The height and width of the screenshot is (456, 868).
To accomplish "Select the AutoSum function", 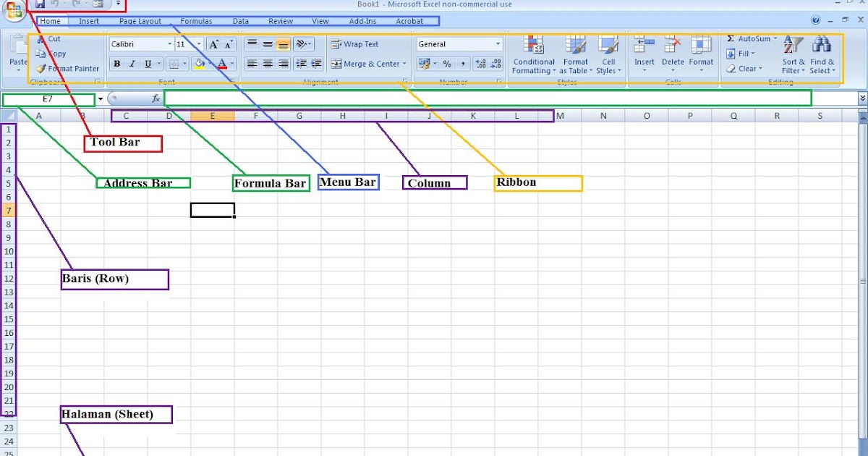I will [749, 38].
